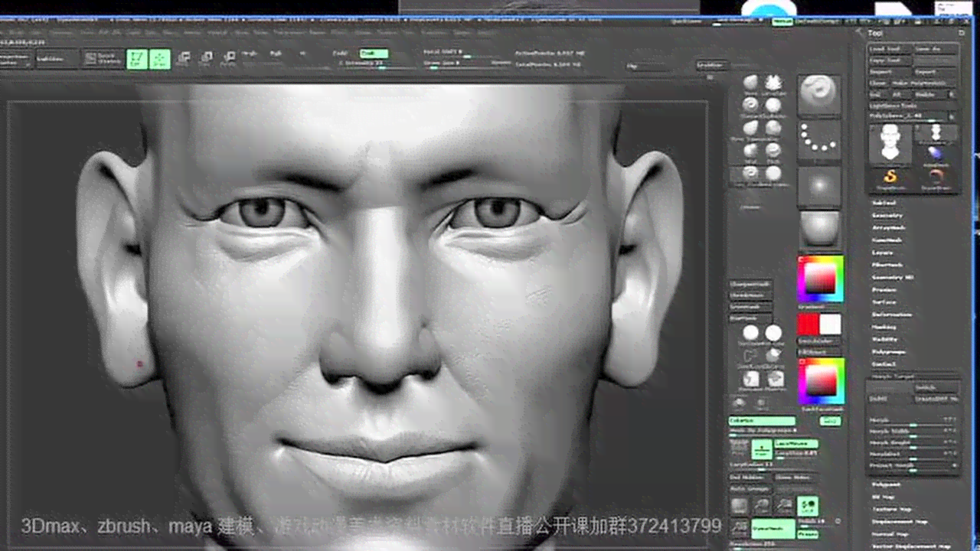Toggle the green Draw mode button
Image resolution: width=980 pixels, height=551 pixels.
tap(160, 59)
